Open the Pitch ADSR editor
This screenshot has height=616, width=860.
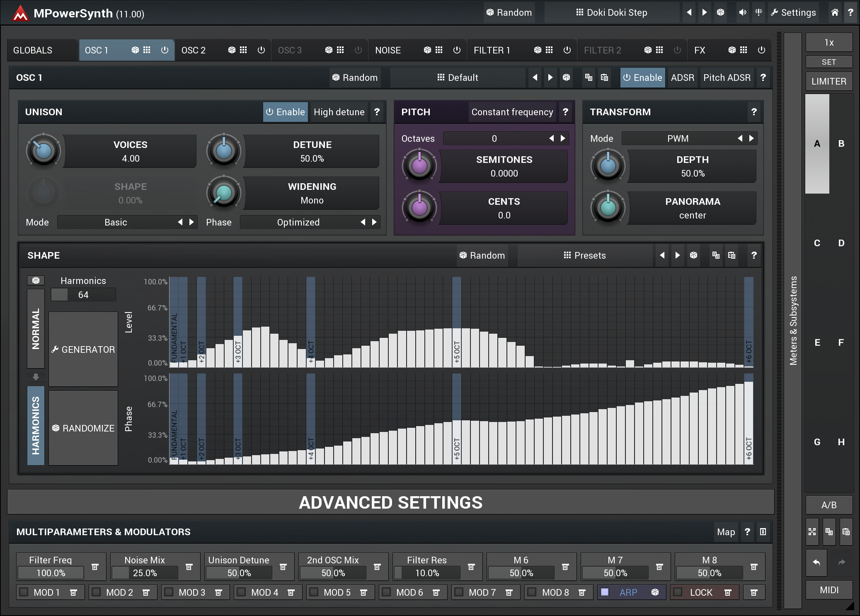point(727,78)
